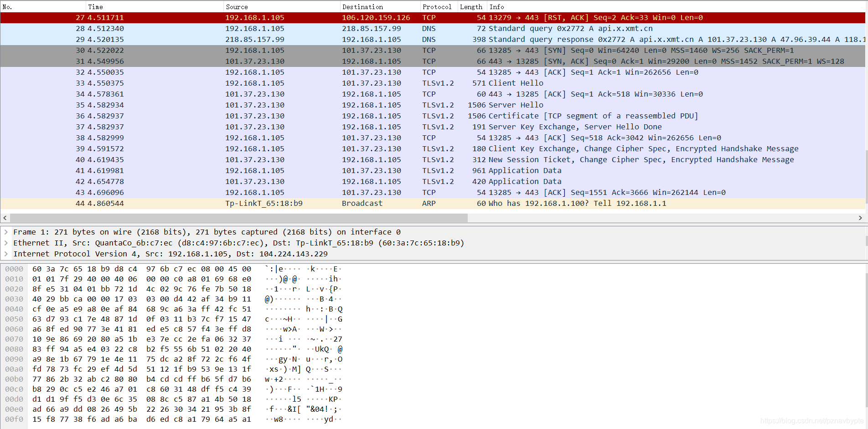Click hex offset 00f0 in bytes pane

tap(14, 419)
